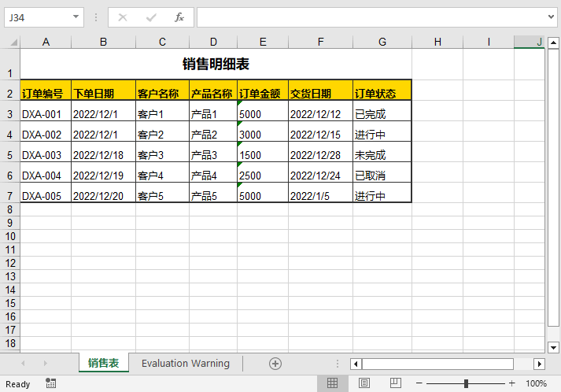
Task: Click the 100% zoom level
Action: [536, 383]
